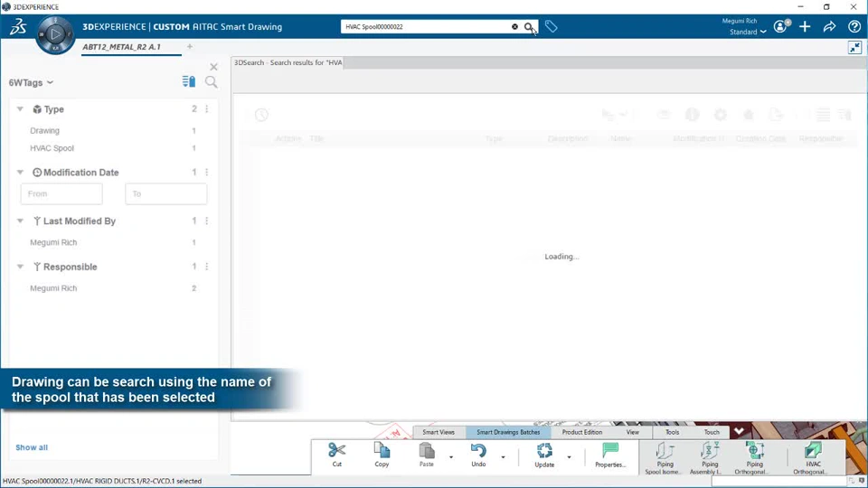Click the From date field
Screen dimensions: 868x488
click(61, 193)
